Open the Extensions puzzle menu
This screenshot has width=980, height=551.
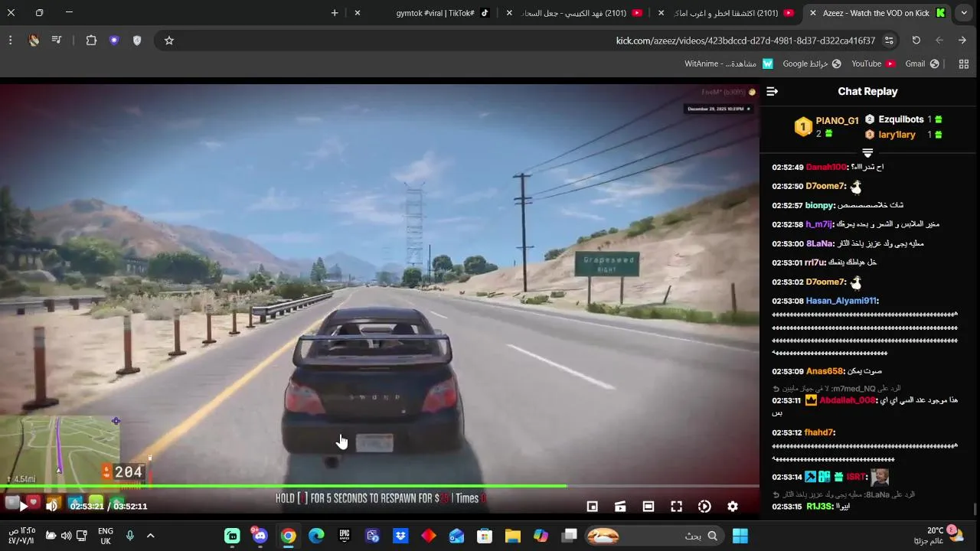[x=91, y=41]
